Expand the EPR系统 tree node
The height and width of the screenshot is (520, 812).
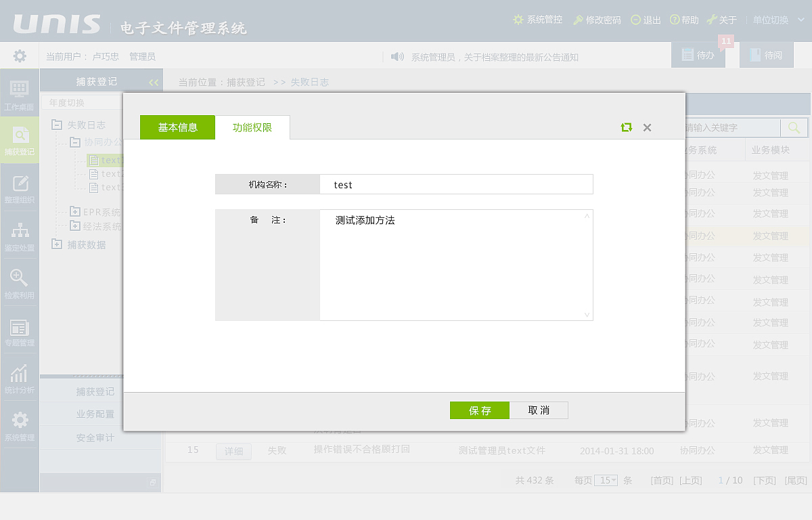(74, 213)
